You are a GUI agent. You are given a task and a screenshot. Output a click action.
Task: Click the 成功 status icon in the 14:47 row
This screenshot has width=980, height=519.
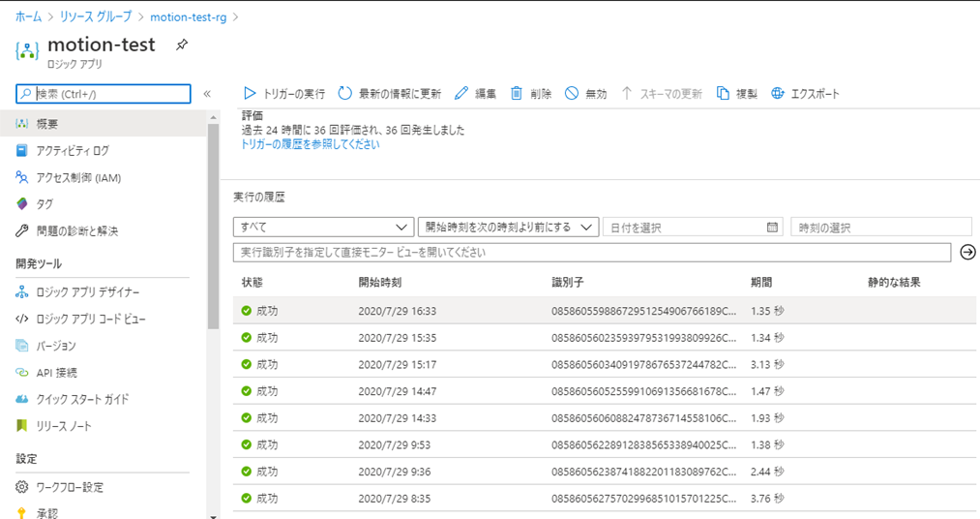point(247,391)
